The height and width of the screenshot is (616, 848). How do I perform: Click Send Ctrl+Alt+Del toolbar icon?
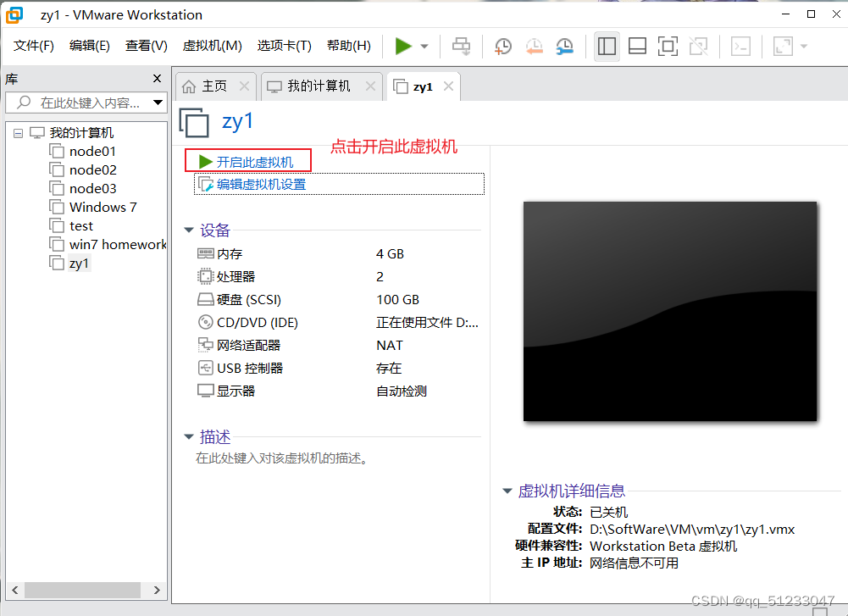[462, 46]
